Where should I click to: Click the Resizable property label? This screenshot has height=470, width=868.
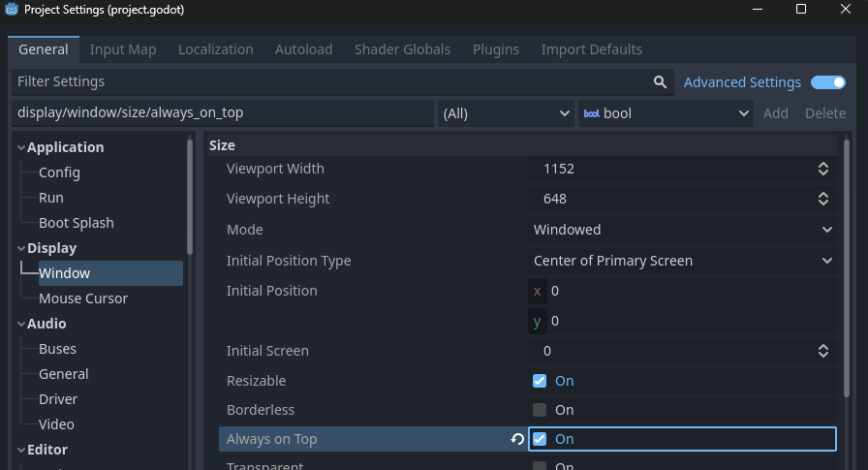pyautogui.click(x=257, y=381)
